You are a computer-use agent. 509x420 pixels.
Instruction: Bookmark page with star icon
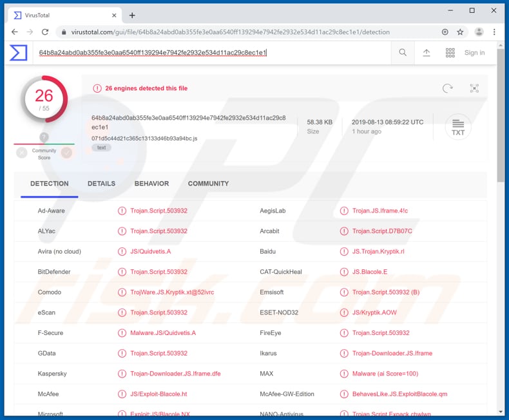tap(460, 32)
